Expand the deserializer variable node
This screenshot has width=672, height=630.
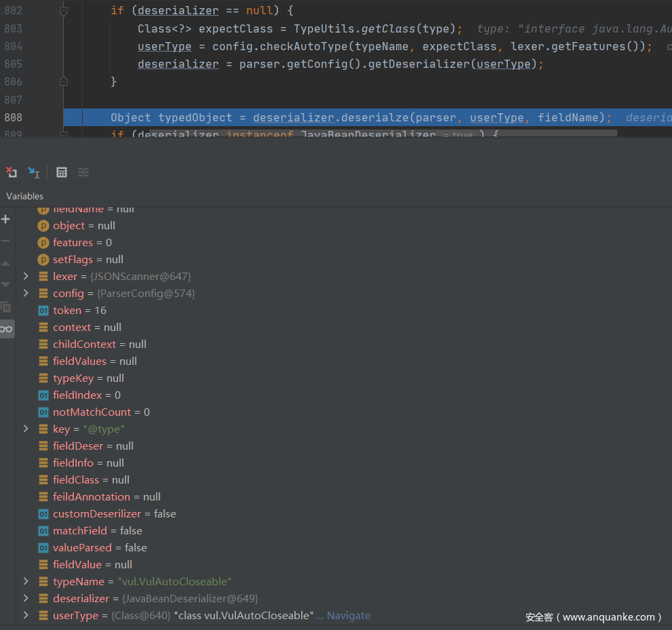(x=26, y=599)
